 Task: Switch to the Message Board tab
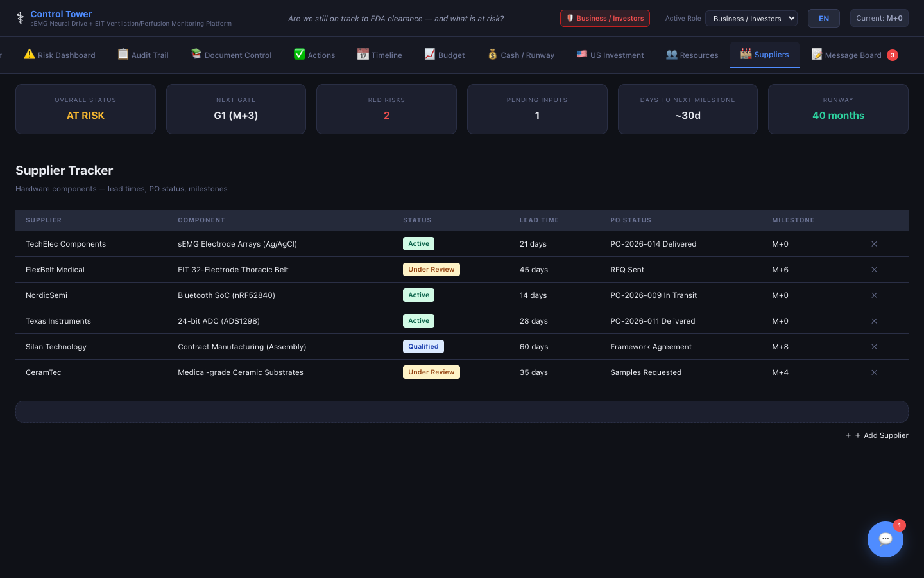click(853, 55)
